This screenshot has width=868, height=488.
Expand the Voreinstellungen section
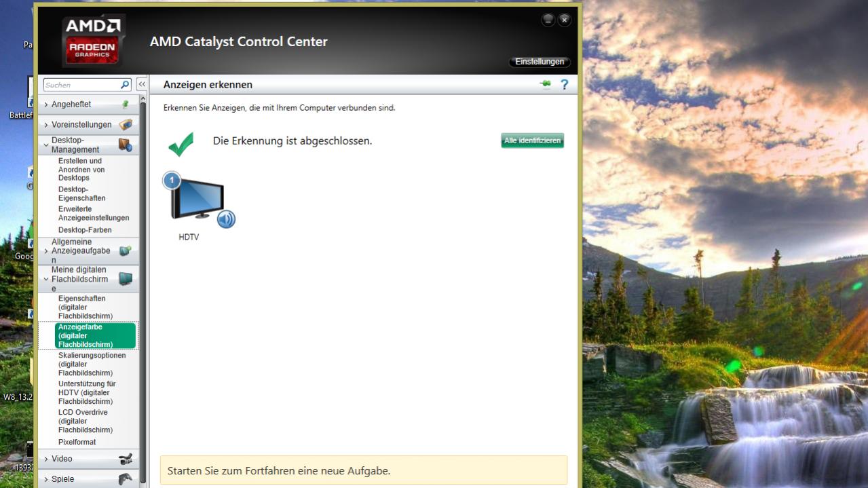tap(46, 125)
